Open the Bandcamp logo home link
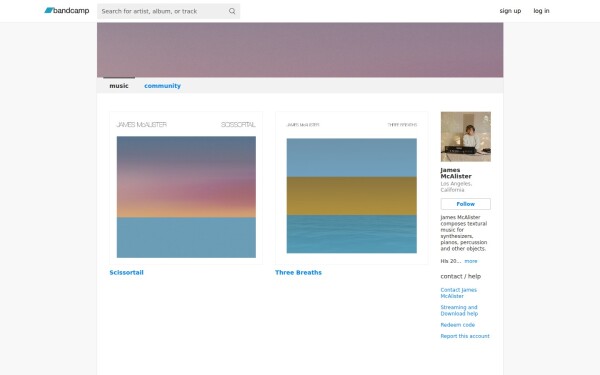The image size is (600, 375). tap(67, 11)
